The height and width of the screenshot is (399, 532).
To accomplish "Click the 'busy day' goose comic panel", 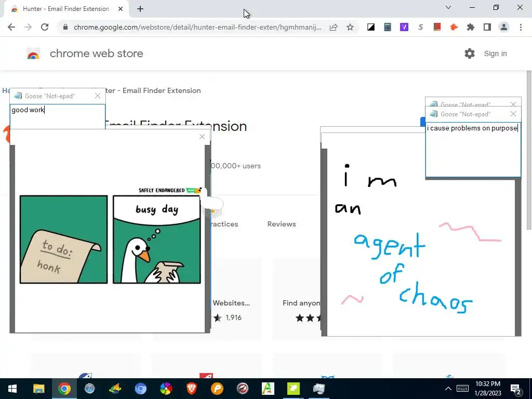I will [156, 239].
